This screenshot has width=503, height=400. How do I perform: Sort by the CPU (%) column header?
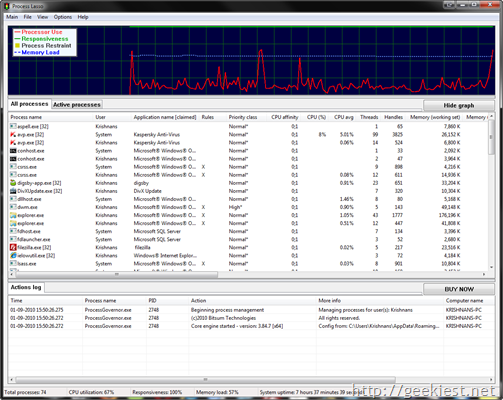[x=316, y=117]
